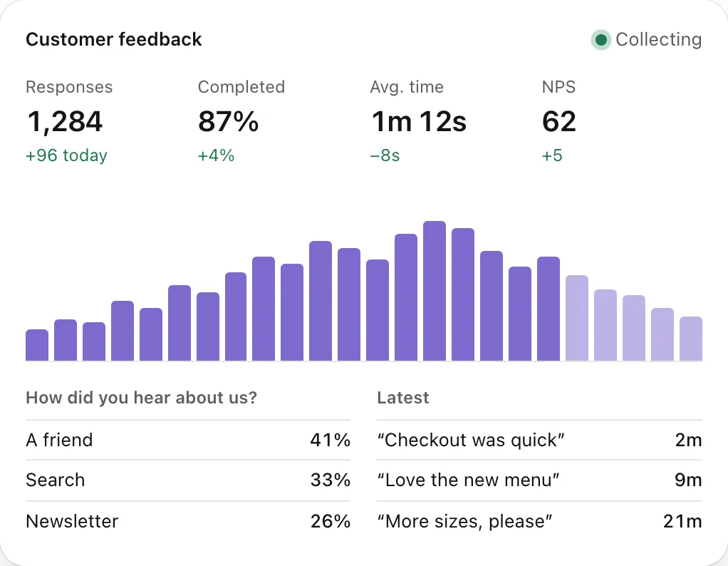Open the 'Love the new menu' comment
This screenshot has height=566, width=728.
[539, 480]
